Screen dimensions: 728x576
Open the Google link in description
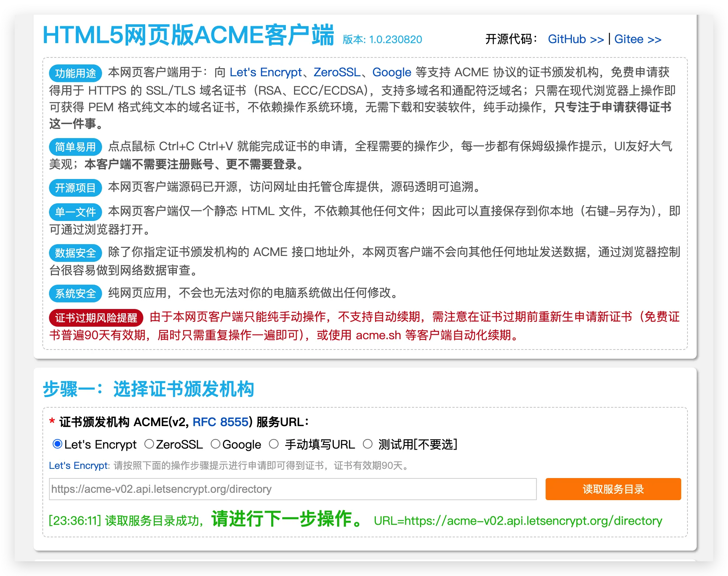391,72
